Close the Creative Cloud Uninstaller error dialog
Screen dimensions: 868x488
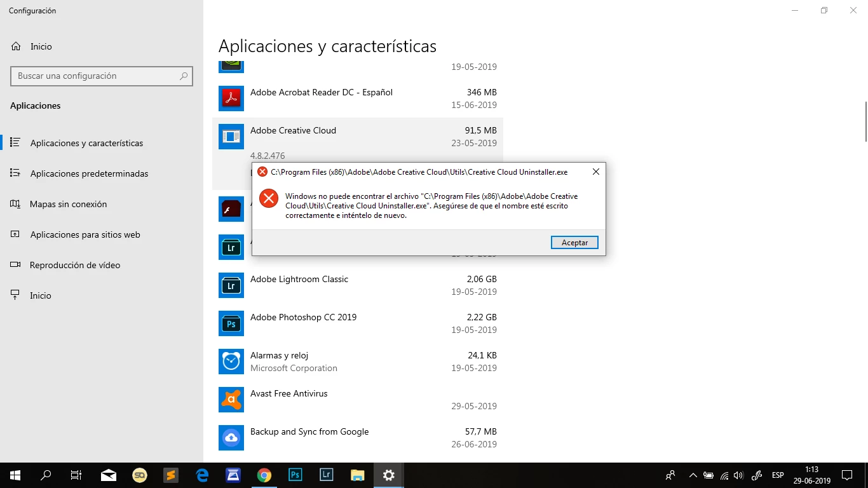[x=595, y=172]
